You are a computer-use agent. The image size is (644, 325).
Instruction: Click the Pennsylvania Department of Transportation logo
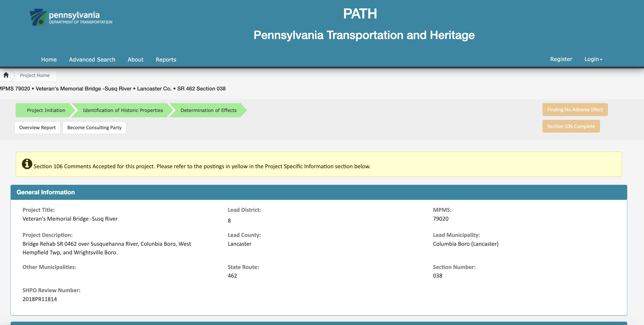(71, 17)
